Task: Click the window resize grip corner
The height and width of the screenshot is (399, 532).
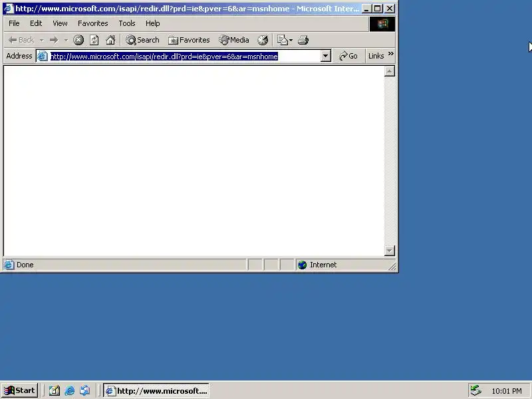Action: (392, 267)
